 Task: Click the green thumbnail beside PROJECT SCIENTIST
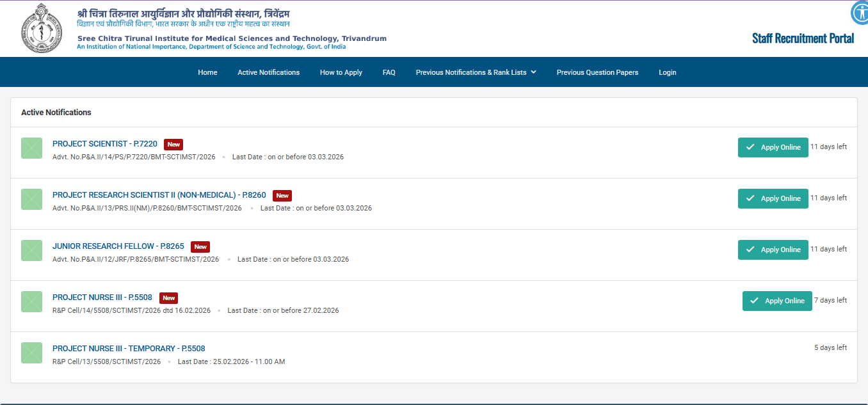(31, 148)
